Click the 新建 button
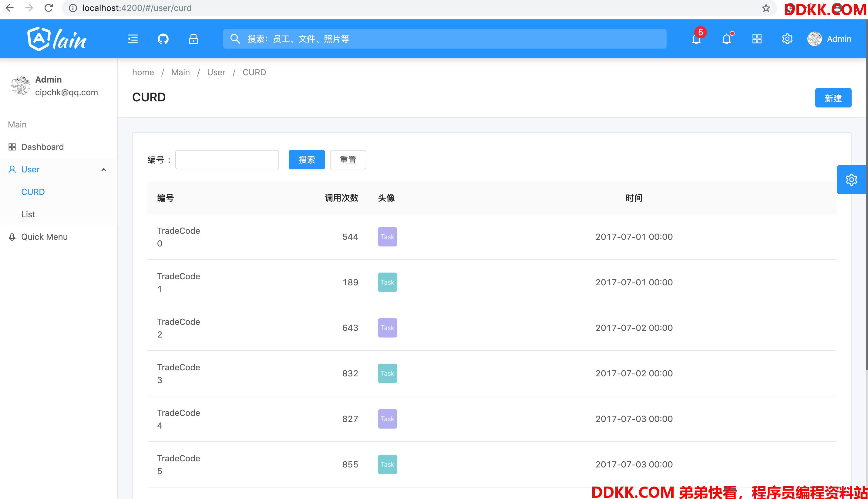 point(833,98)
